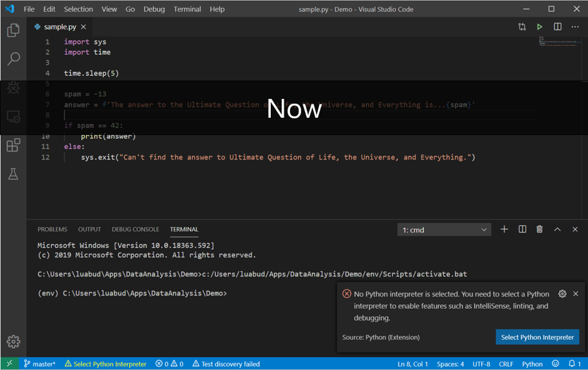The width and height of the screenshot is (588, 370).
Task: Open the Manage gear in the activity bar
Action: coord(13,341)
